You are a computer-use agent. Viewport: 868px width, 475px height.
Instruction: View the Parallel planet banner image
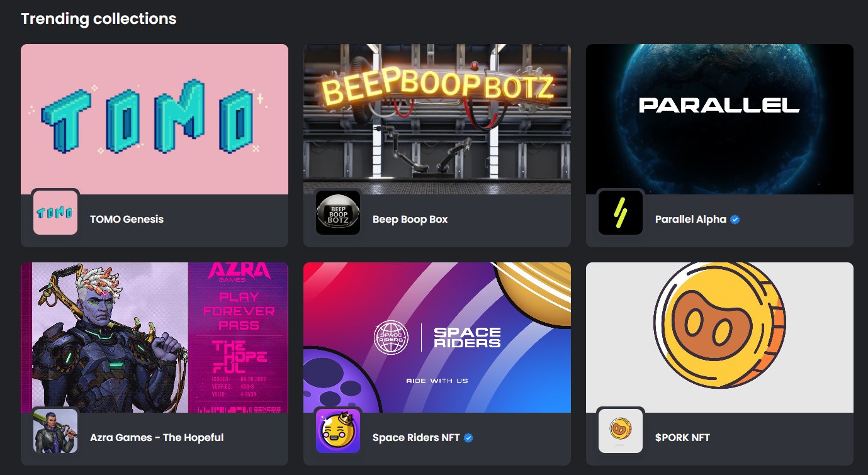pos(719,119)
